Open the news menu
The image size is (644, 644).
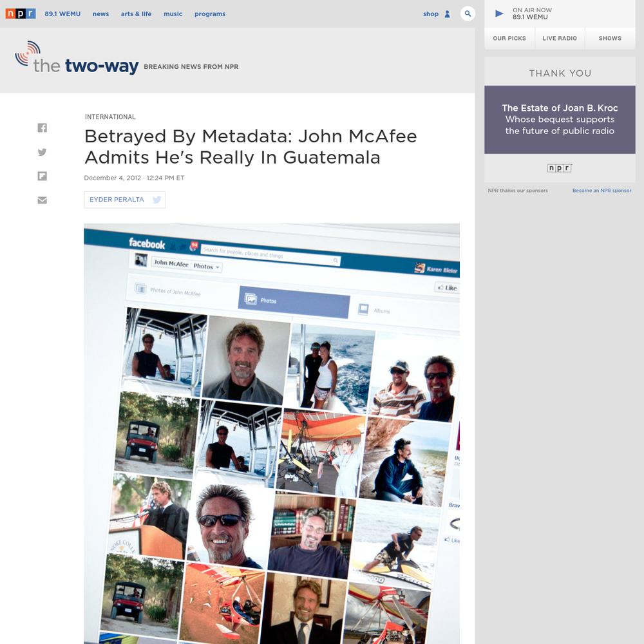pyautogui.click(x=100, y=14)
